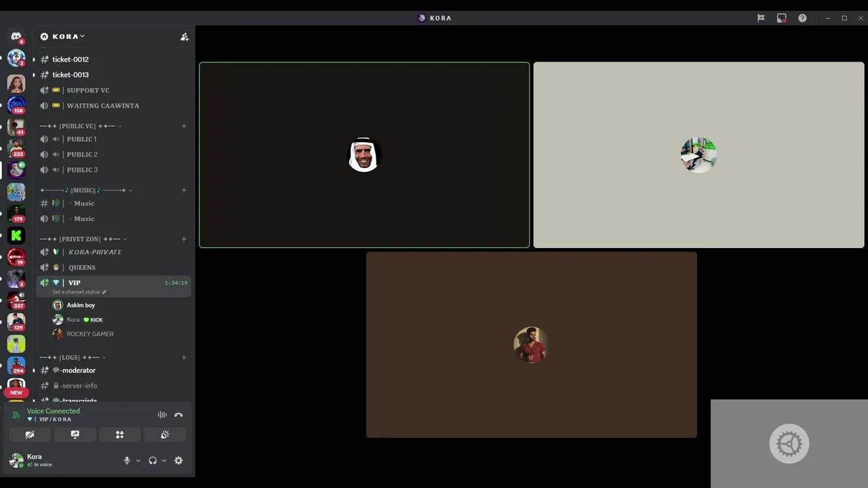
Task: Open the green Kick K server icon
Action: point(16,235)
